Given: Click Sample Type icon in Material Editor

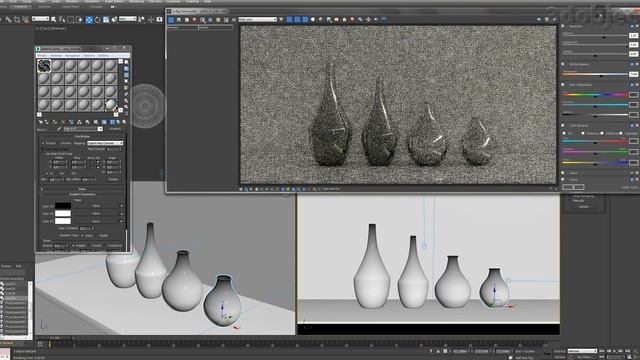Looking at the screenshot, I should (x=126, y=62).
